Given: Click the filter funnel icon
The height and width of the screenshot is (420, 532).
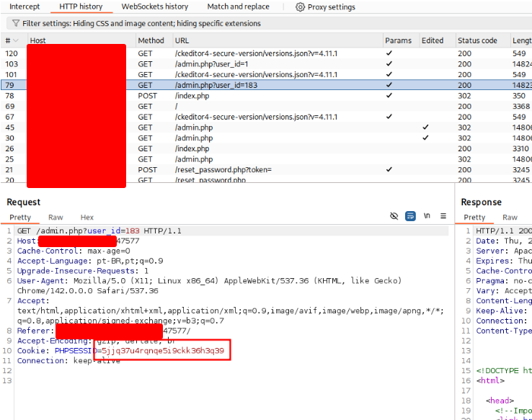Looking at the screenshot, I should 16,24.
